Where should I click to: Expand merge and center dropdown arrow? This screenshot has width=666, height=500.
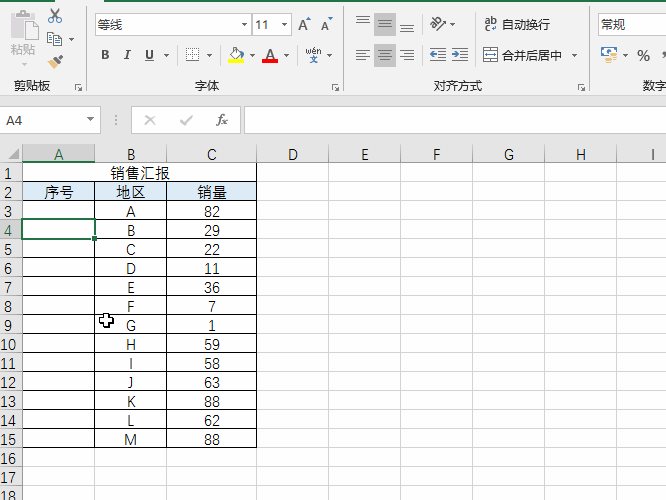pos(574,55)
